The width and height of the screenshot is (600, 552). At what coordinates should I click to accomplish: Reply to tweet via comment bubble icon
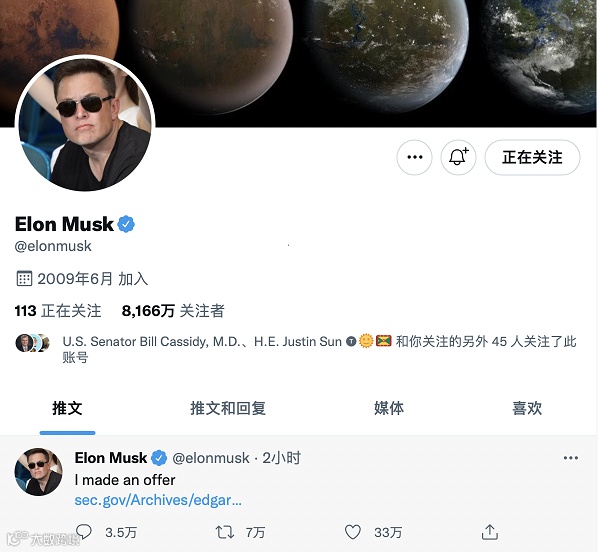84,532
